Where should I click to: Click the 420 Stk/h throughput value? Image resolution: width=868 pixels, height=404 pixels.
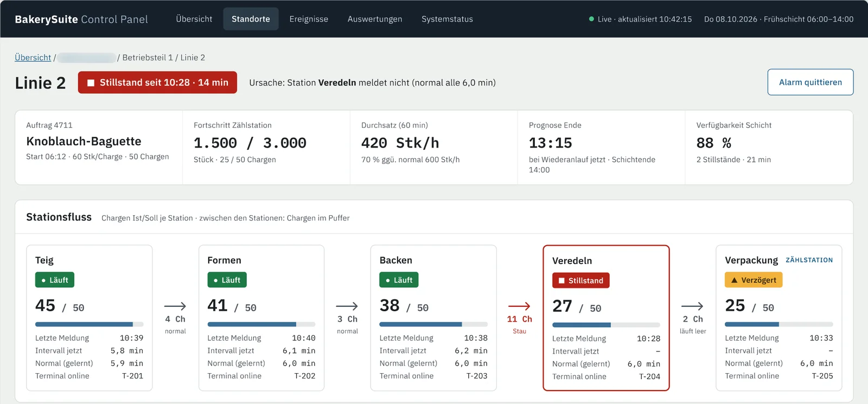click(x=400, y=143)
